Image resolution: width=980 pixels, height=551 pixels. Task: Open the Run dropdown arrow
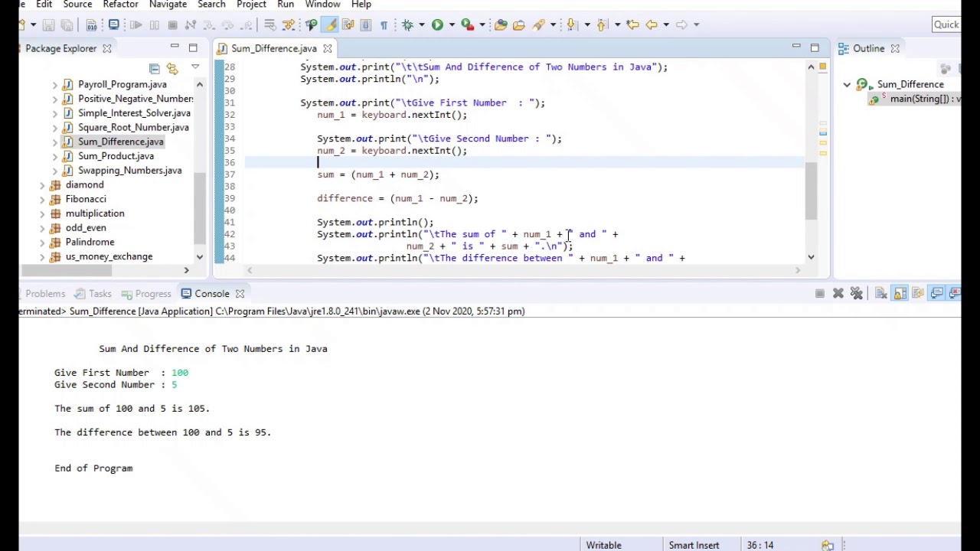(451, 25)
